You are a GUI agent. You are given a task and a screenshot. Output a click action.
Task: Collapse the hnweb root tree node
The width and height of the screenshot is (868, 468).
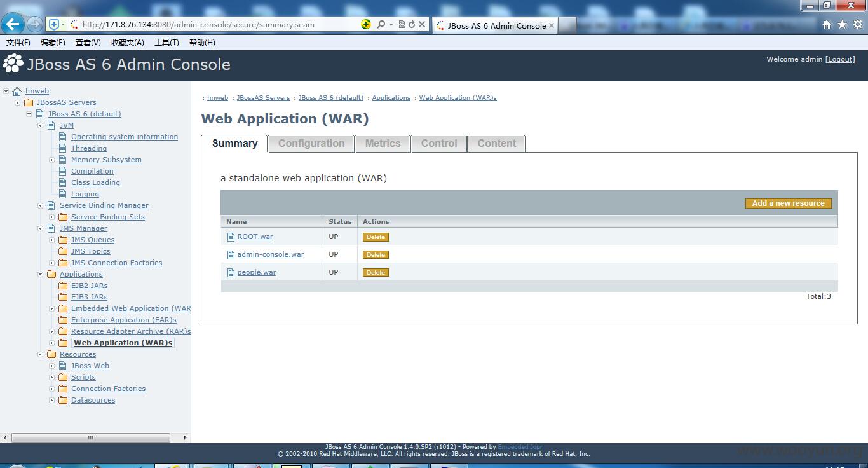tap(6, 92)
